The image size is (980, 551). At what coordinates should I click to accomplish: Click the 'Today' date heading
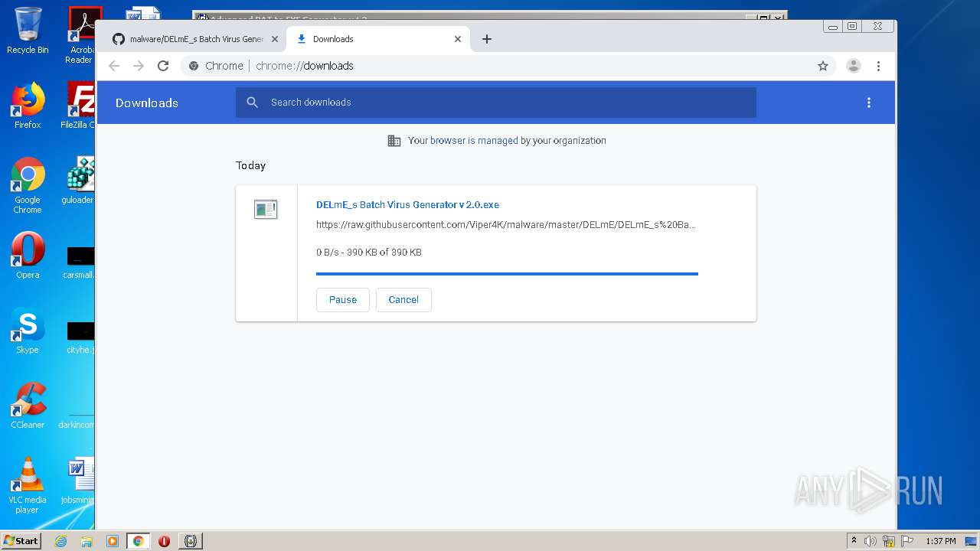coord(250,165)
